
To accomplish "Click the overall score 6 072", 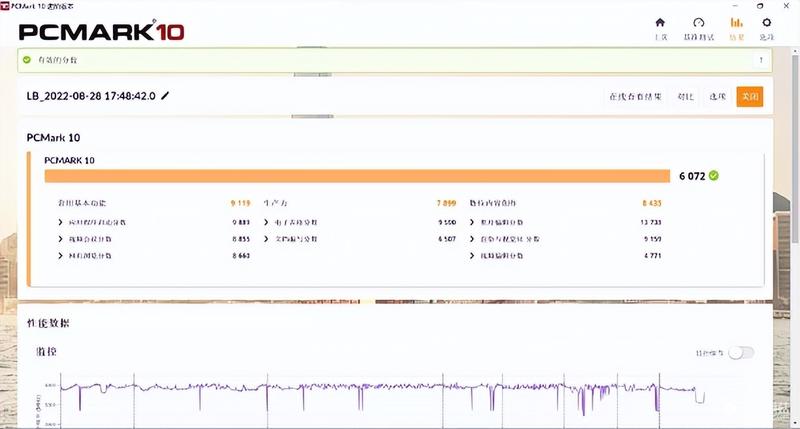I will [692, 176].
